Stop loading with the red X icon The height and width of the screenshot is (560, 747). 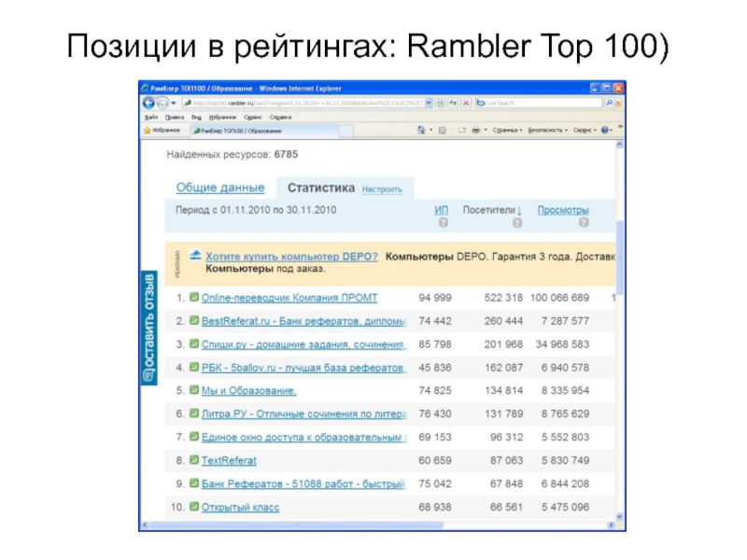[x=466, y=103]
